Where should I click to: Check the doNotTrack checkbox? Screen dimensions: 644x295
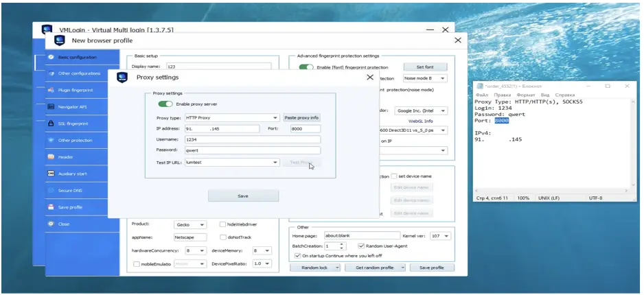(x=222, y=237)
